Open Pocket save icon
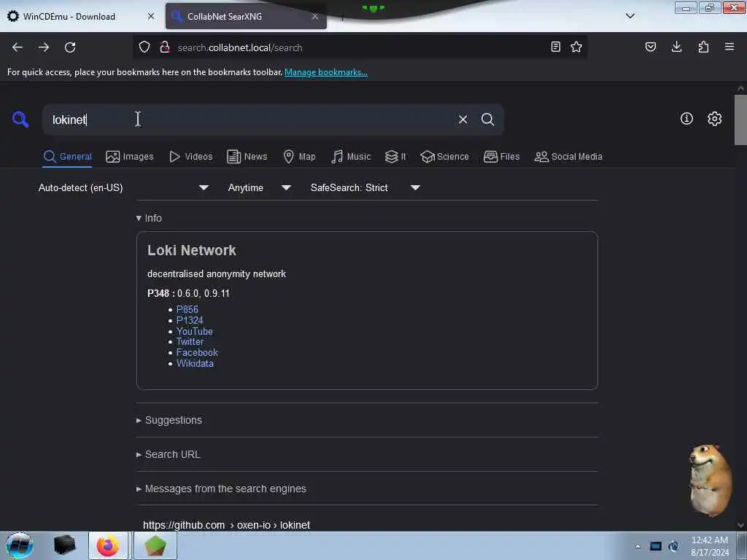This screenshot has width=747, height=560. coord(650,47)
